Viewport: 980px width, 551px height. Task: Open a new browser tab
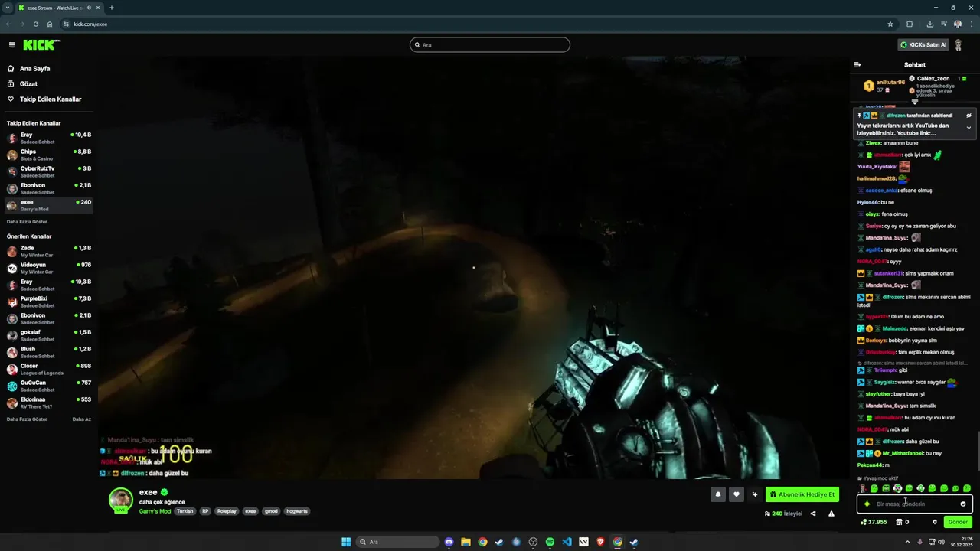point(112,8)
